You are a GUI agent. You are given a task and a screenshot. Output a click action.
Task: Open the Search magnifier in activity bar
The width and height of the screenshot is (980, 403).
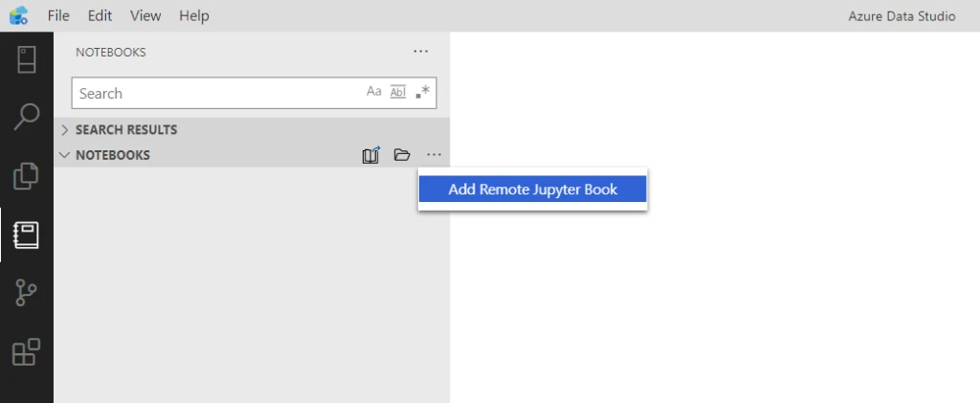(x=26, y=117)
